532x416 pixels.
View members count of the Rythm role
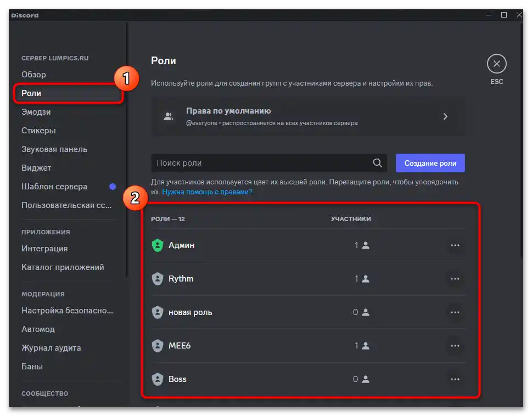point(362,279)
